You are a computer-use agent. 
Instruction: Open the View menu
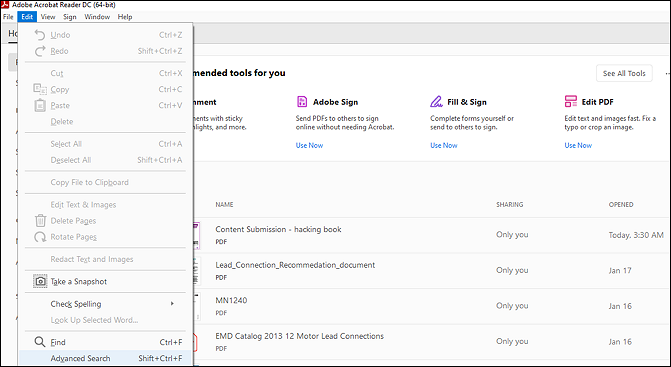[x=48, y=17]
